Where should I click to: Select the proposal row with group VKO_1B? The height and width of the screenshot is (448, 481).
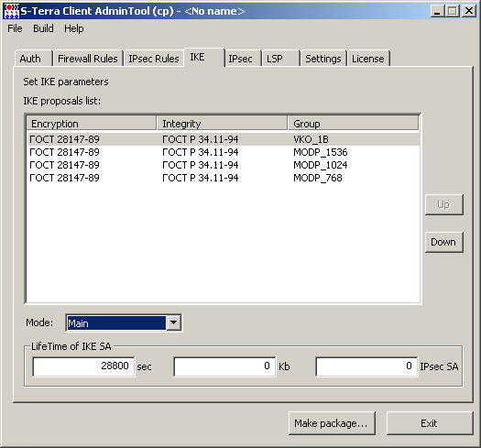[x=224, y=139]
